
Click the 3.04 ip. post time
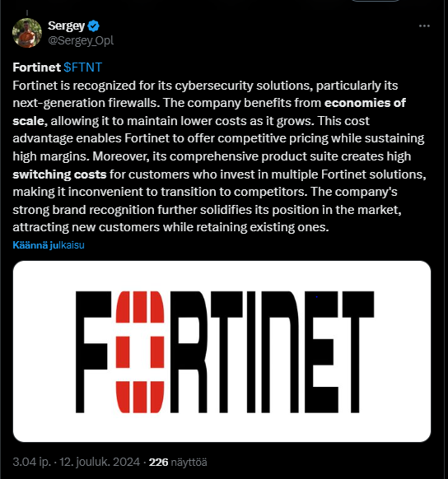point(32,462)
